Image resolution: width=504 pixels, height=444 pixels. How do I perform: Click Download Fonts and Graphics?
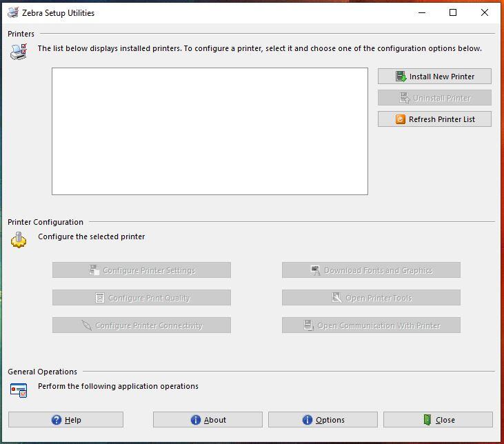click(x=371, y=270)
